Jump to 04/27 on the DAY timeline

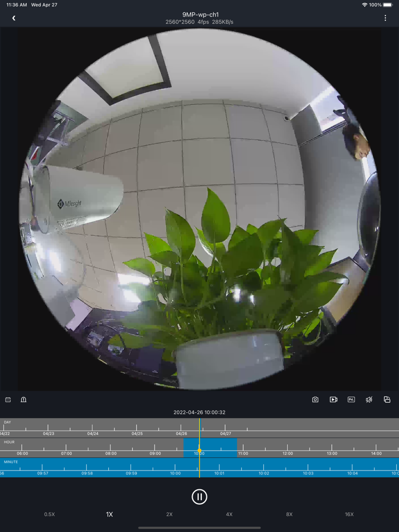coord(226,433)
